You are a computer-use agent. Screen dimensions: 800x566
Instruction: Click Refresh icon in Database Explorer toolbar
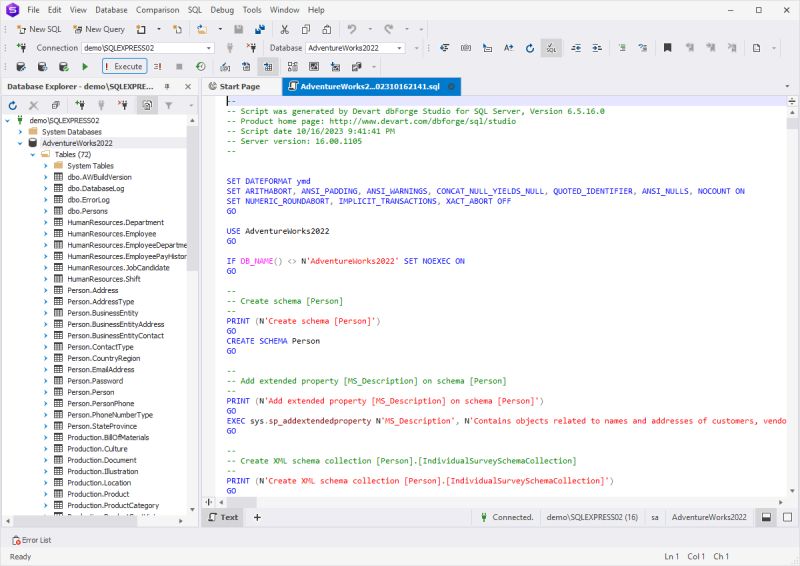point(13,105)
